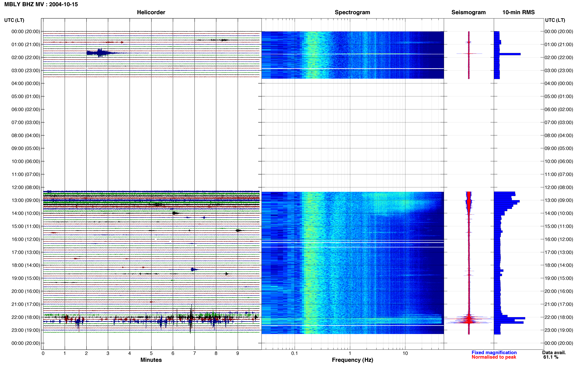The width and height of the screenshot is (588, 368).
Task: Click right time label '21:00 (17:00)'
Action: point(559,304)
